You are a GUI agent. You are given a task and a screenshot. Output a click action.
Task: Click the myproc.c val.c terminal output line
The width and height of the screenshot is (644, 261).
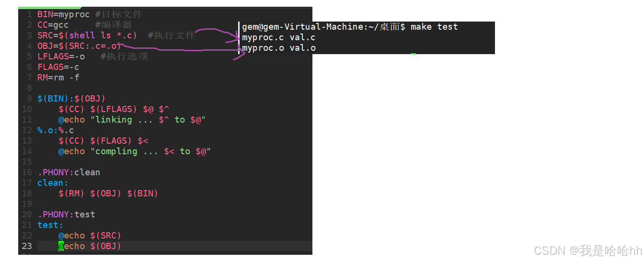(x=279, y=37)
